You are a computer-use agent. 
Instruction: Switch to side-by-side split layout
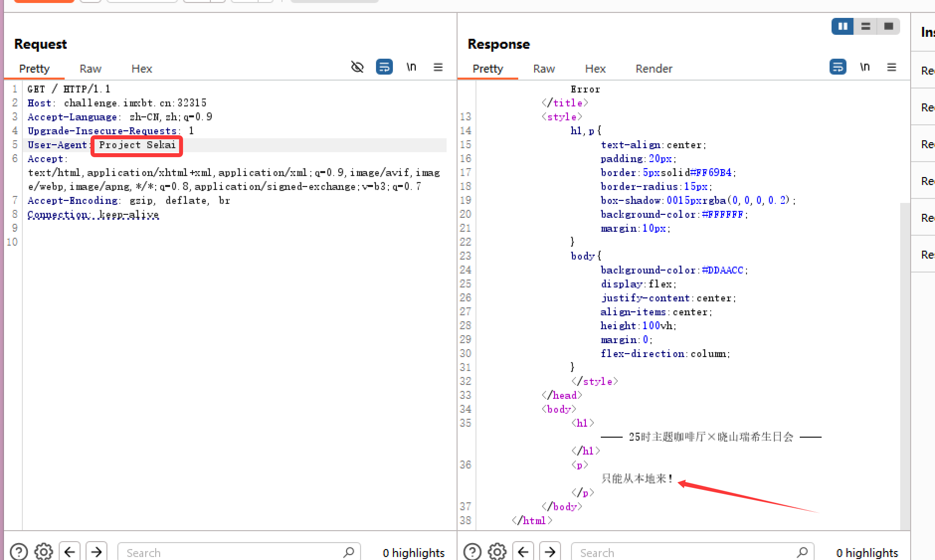[x=842, y=26]
